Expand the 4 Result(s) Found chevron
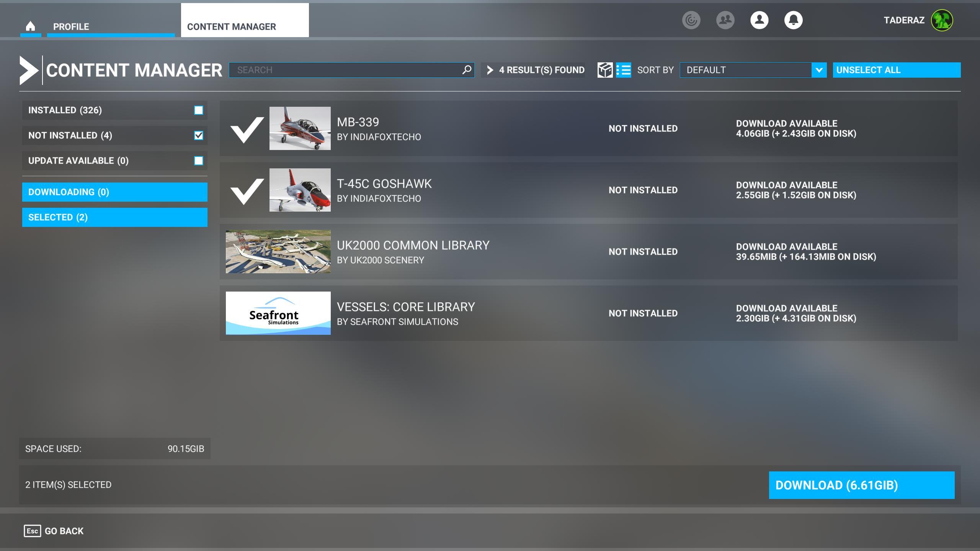The height and width of the screenshot is (551, 980). 490,70
